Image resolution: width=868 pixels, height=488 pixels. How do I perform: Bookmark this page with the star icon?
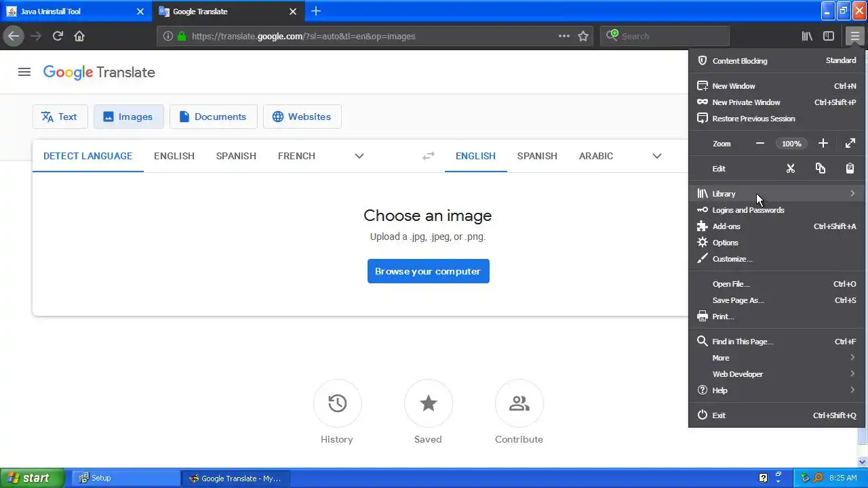(583, 36)
